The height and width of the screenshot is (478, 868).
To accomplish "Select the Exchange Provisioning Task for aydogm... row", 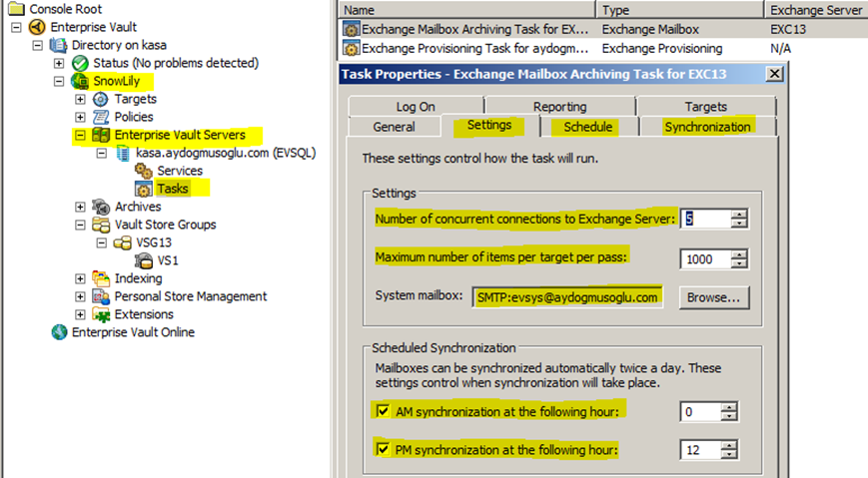I will 603,49.
